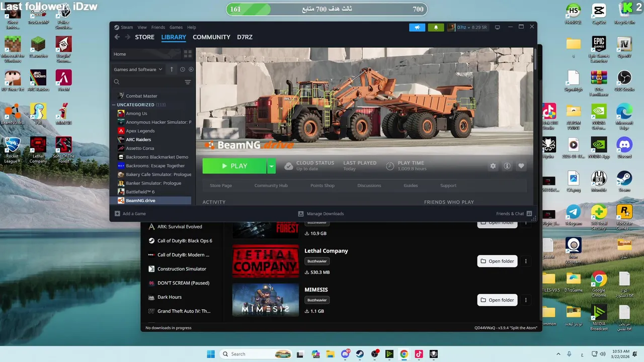The image size is (644, 362).
Task: Open BeamNG.drive game info icon
Action: [x=507, y=166]
